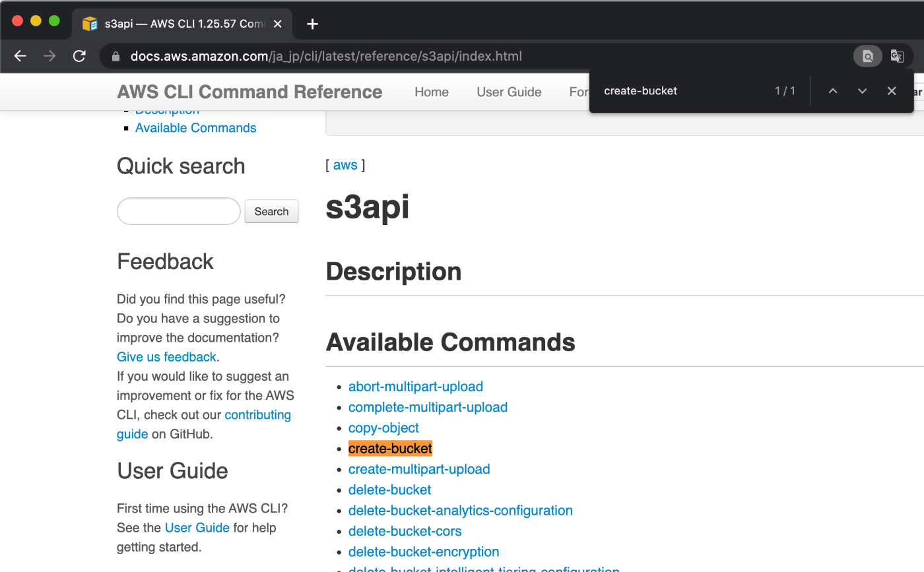The image size is (924, 572).
Task: Follow the Give us feedback link
Action: [166, 356]
